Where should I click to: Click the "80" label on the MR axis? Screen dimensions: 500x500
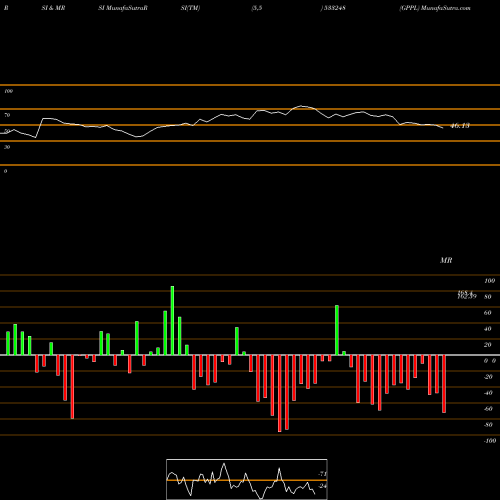click(488, 297)
